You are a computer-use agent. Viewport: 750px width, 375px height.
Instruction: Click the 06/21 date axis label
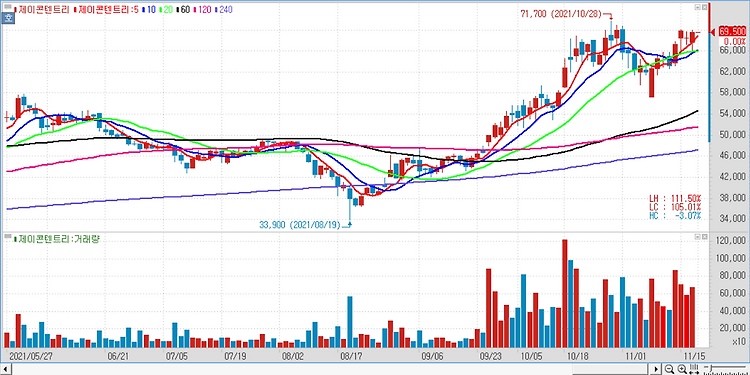coord(118,356)
